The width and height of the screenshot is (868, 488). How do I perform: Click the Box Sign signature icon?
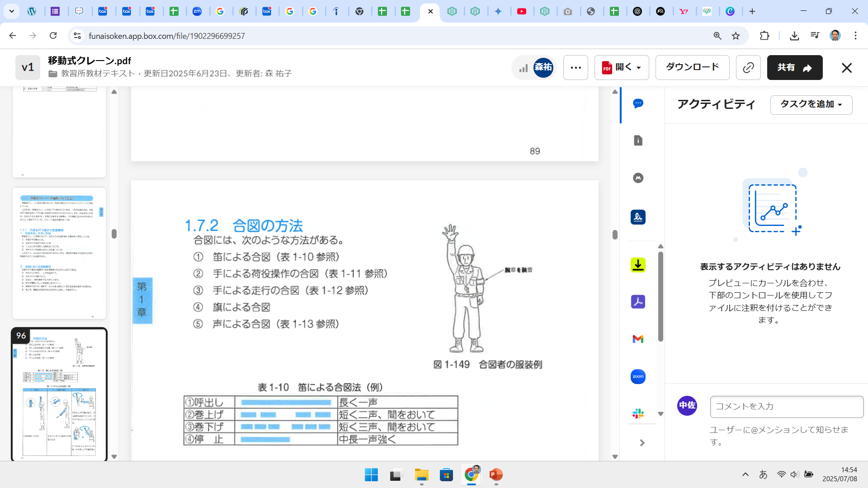coord(638,217)
